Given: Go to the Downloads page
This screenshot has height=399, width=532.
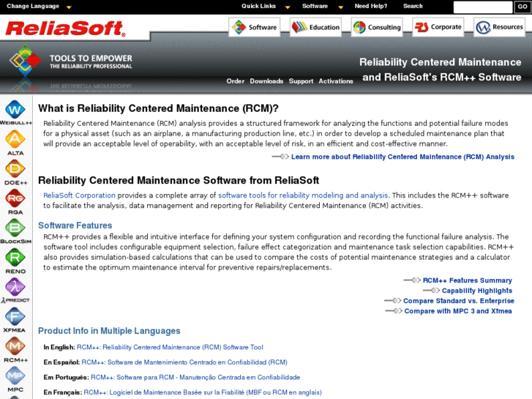Looking at the screenshot, I should tap(266, 81).
